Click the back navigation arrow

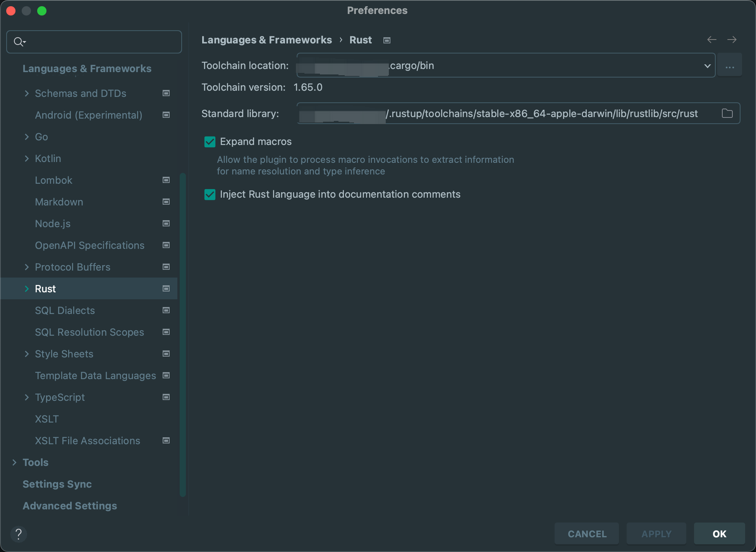[711, 40]
